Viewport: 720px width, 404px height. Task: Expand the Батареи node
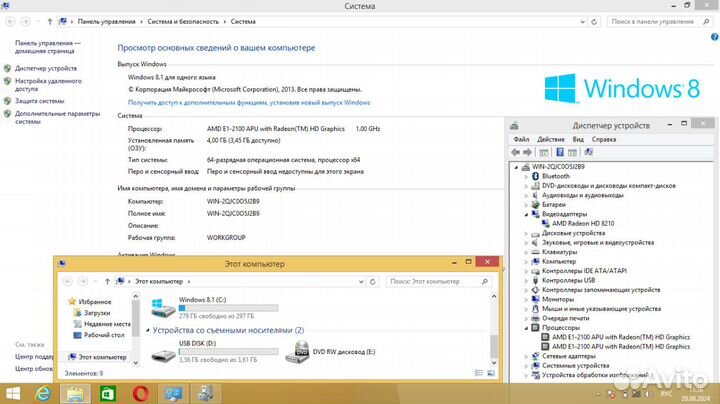[x=526, y=205]
